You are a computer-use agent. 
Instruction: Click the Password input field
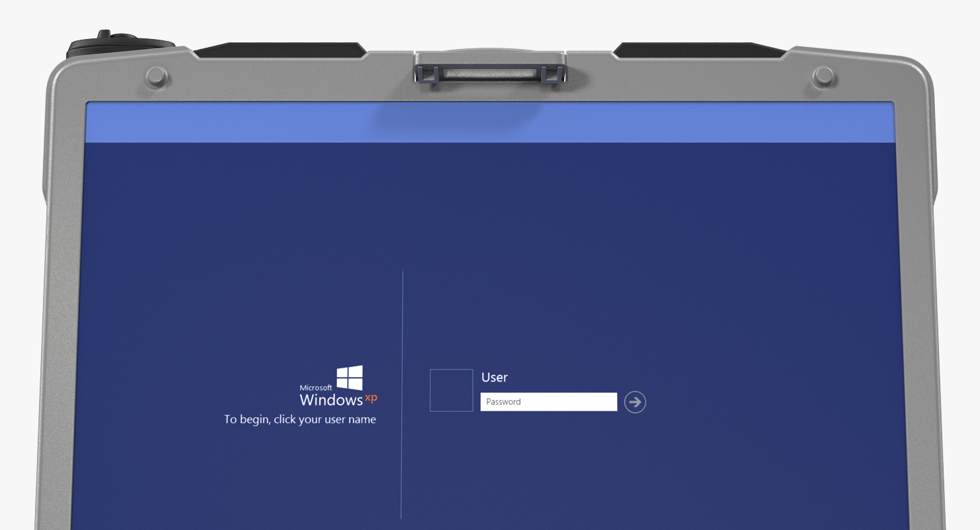[x=548, y=401]
